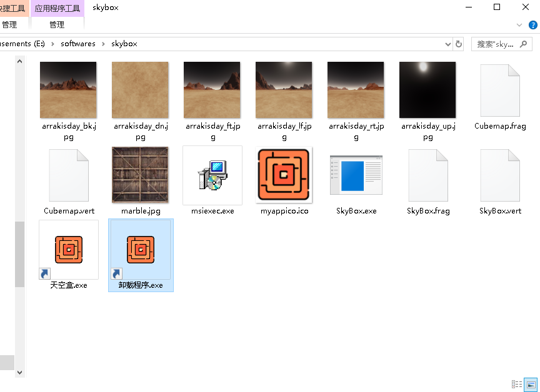Click the myappico.ico file name
540x392 pixels.
click(284, 211)
